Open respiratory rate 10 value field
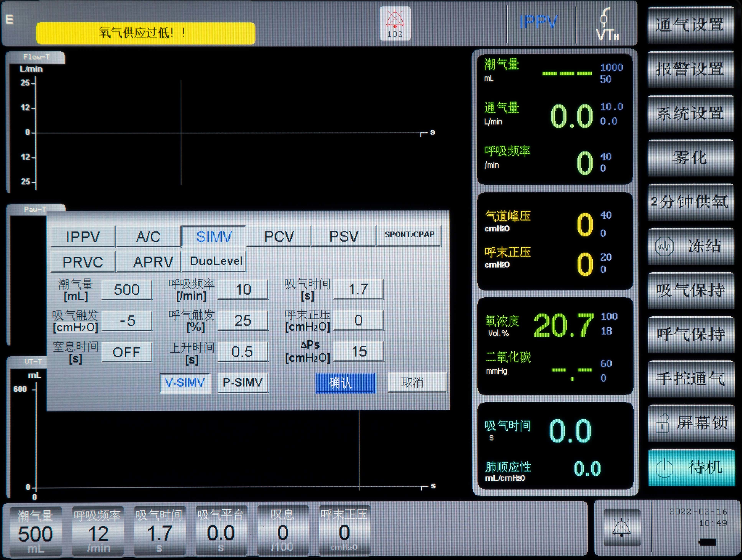742x560 pixels. click(x=243, y=290)
